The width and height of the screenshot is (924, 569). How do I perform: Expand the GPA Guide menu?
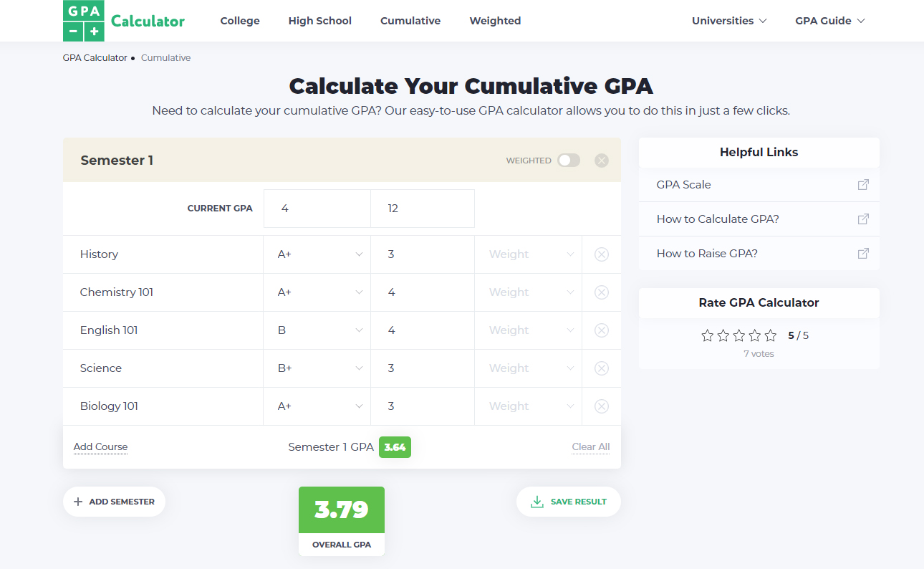(x=830, y=21)
